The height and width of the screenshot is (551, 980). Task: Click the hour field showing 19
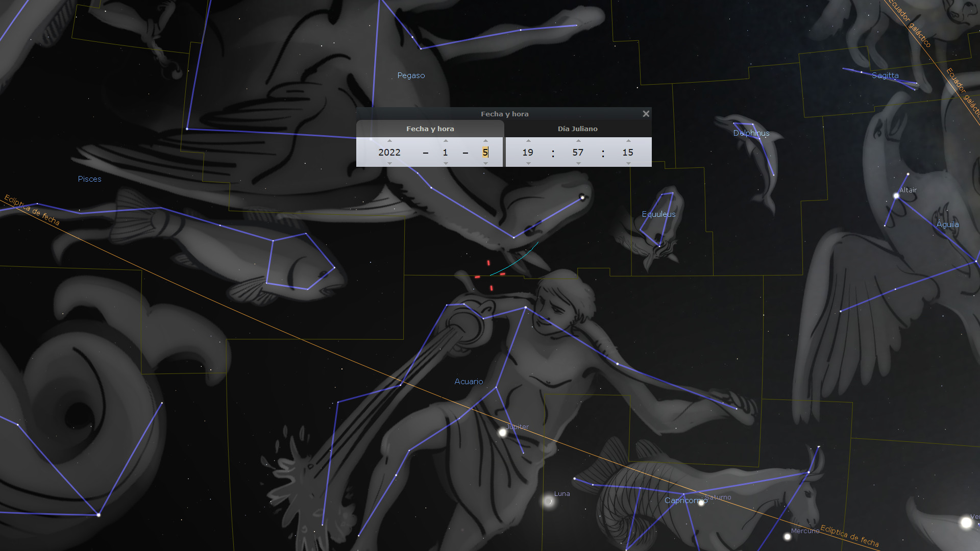tap(528, 152)
